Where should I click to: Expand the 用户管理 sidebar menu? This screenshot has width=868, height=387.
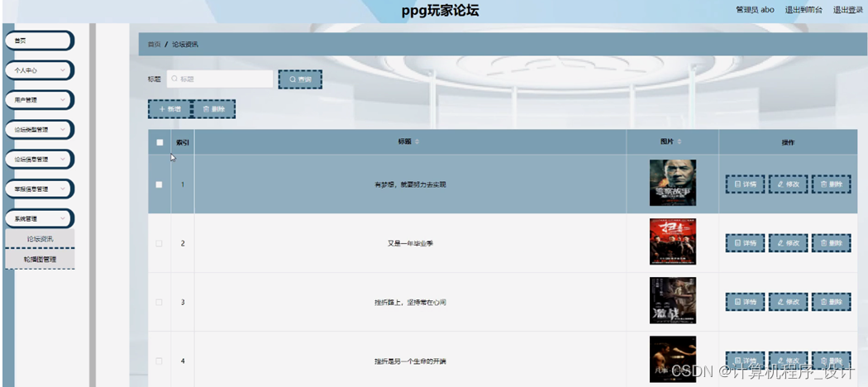[x=40, y=100]
